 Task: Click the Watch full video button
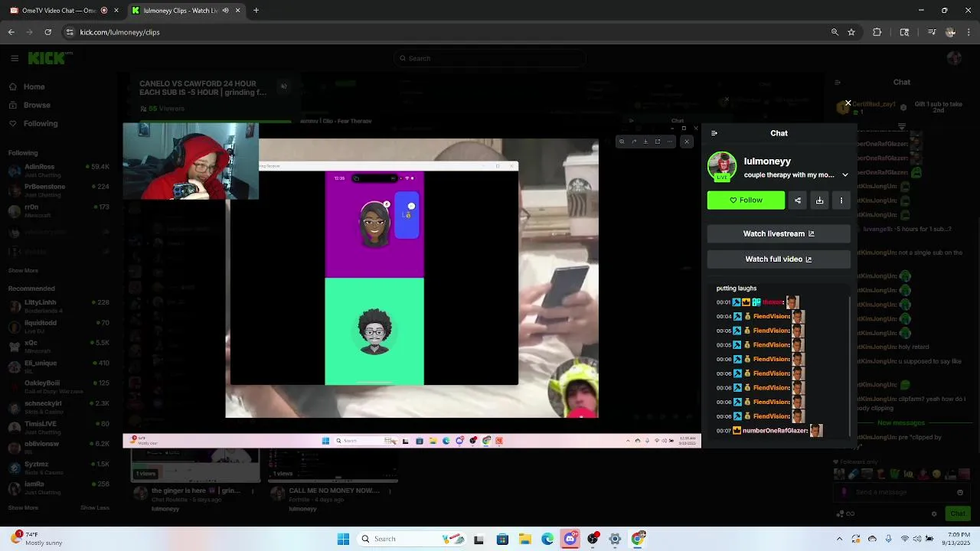pos(779,259)
